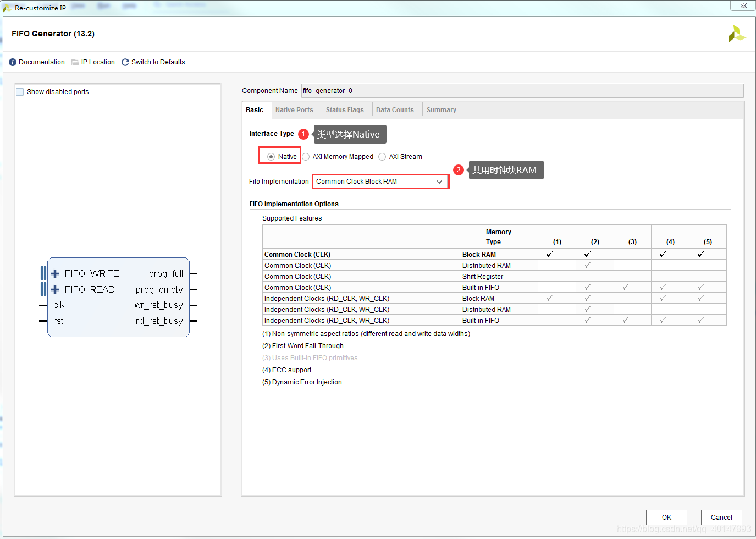This screenshot has width=756, height=539.
Task: Click the Switch to Defaults refresh icon
Action: click(125, 62)
